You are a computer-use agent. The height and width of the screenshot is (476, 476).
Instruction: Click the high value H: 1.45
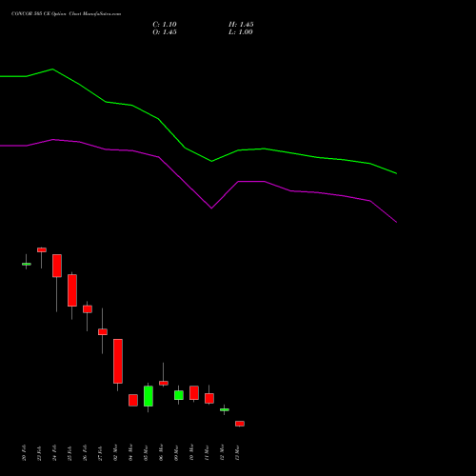241,25
